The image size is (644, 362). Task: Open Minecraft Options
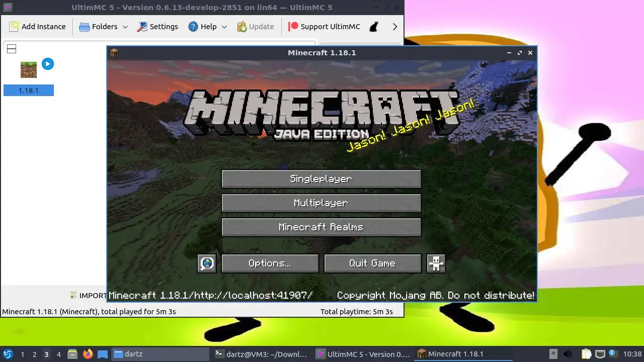coord(270,263)
